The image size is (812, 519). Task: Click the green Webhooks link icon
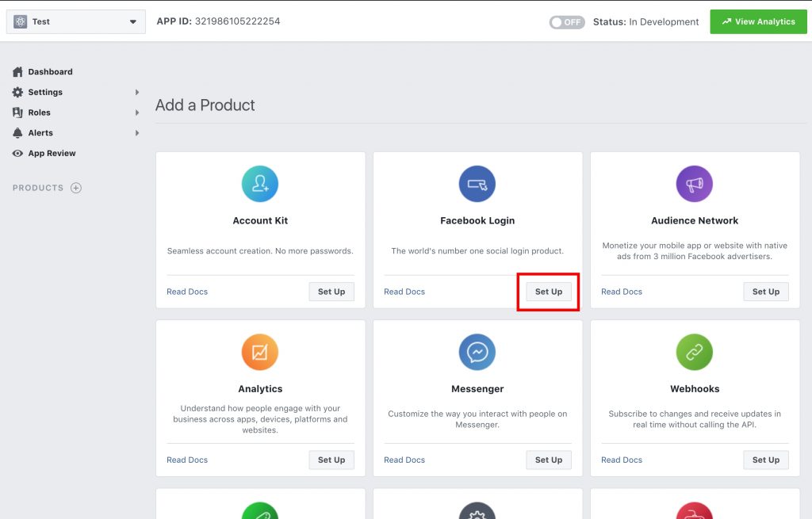(695, 352)
